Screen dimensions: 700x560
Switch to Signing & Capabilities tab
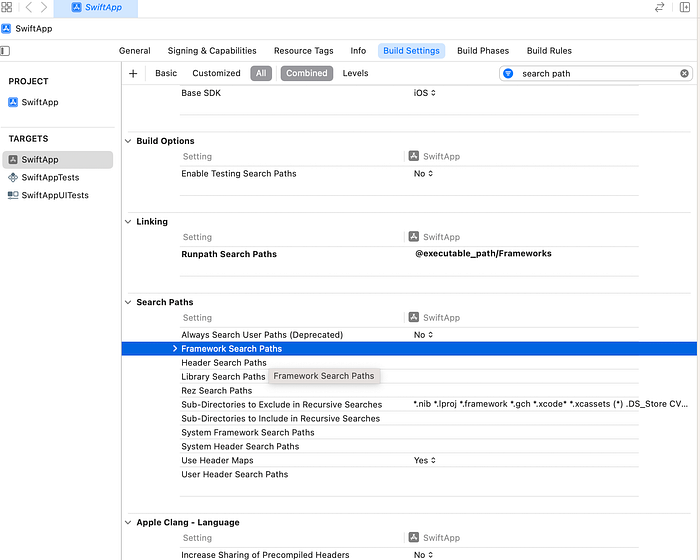pos(212,51)
